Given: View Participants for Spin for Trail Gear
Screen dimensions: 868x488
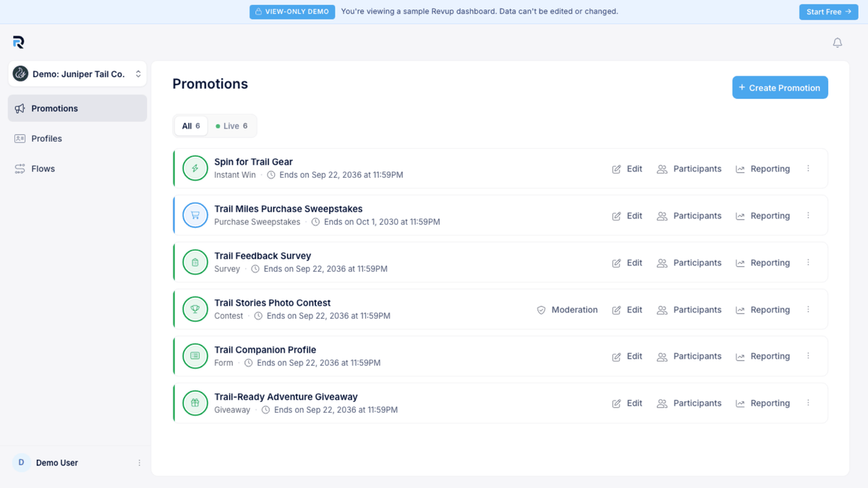Looking at the screenshot, I should [x=689, y=168].
